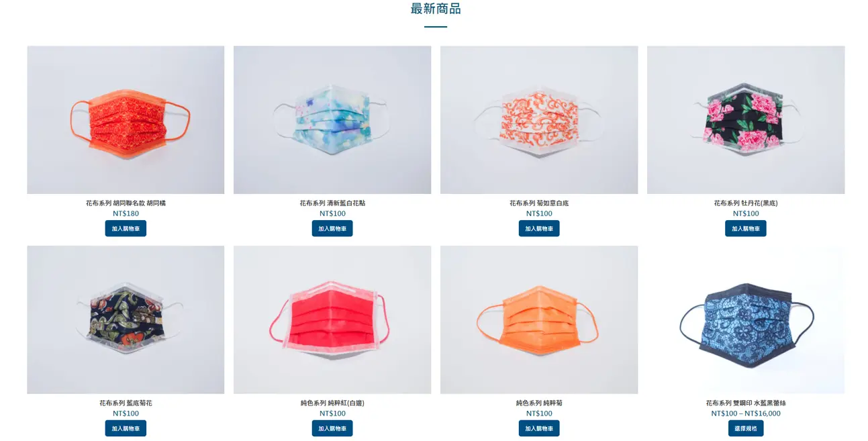Open the orange-red Hutong mask product image

tap(126, 120)
